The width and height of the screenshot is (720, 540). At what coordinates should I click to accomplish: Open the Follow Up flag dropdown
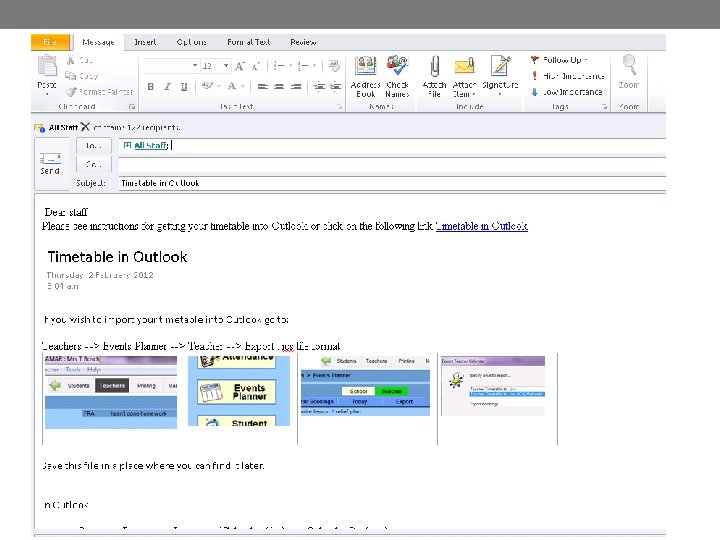(559, 60)
